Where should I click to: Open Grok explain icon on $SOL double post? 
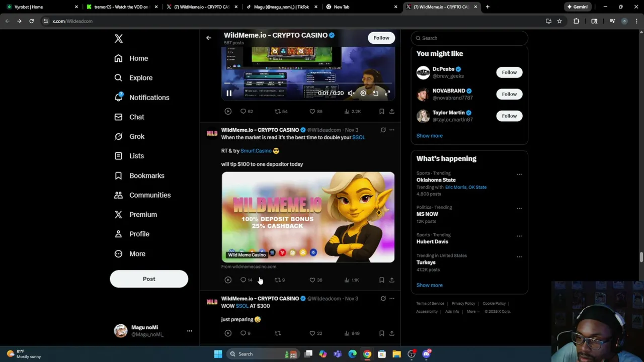pyautogui.click(x=383, y=130)
